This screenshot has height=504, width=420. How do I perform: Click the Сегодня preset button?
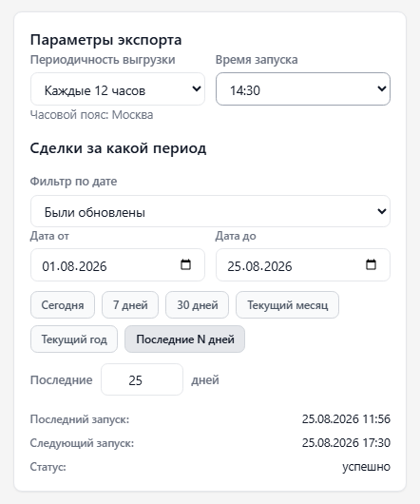[63, 304]
